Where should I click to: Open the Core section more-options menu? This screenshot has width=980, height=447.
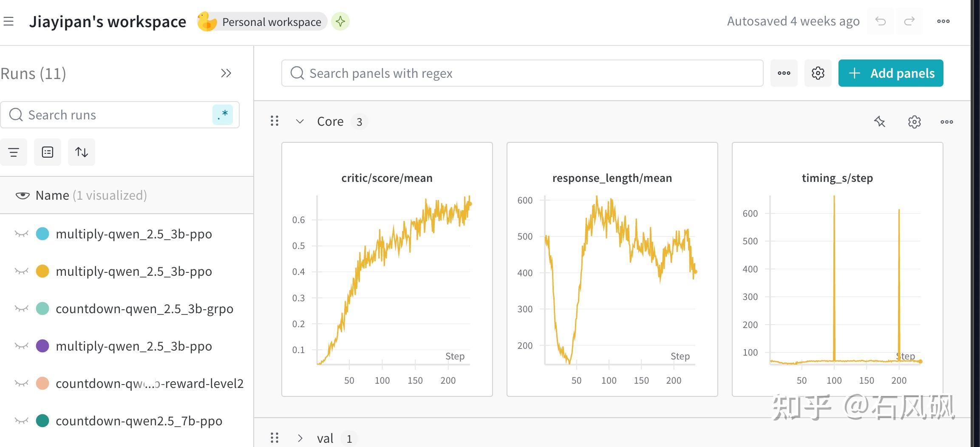click(x=947, y=122)
